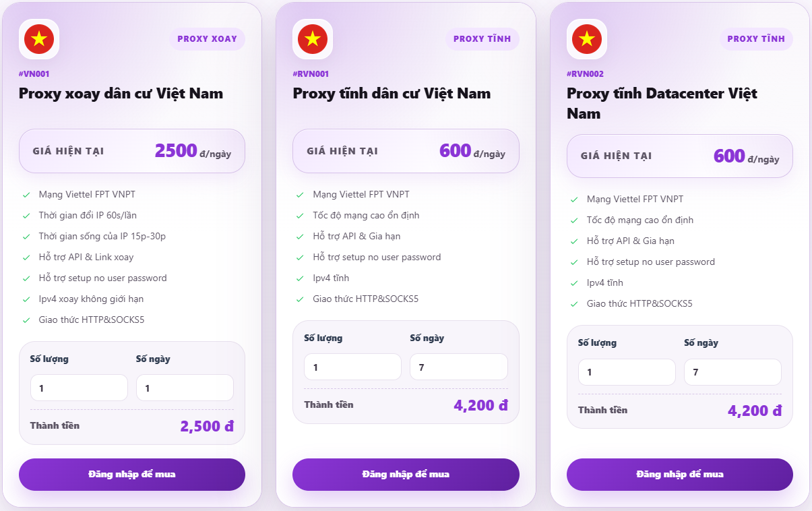The image size is (812, 511).
Task: Click the 2500 đ/ngày price box
Action: tap(132, 151)
